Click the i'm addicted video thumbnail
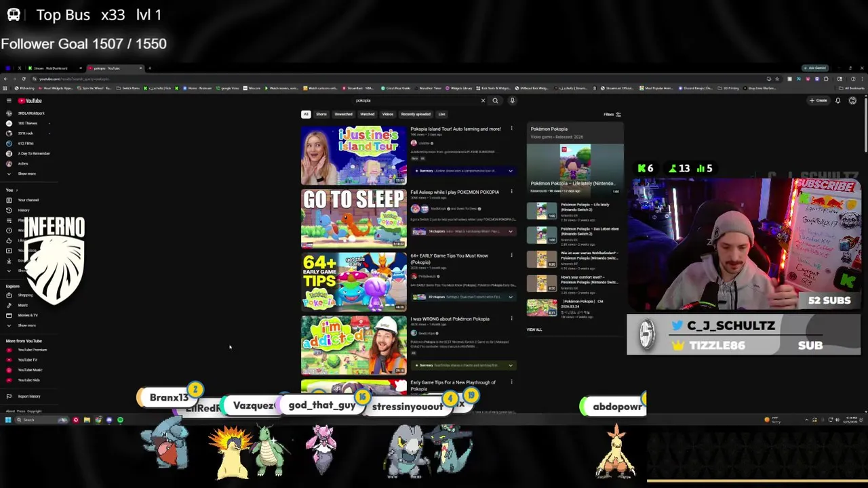The width and height of the screenshot is (868, 488). click(353, 345)
